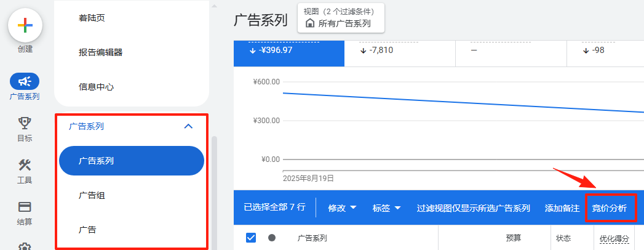Toggle the select-all checkbox in table header
Screen dimensions: 644x250
coord(251,238)
